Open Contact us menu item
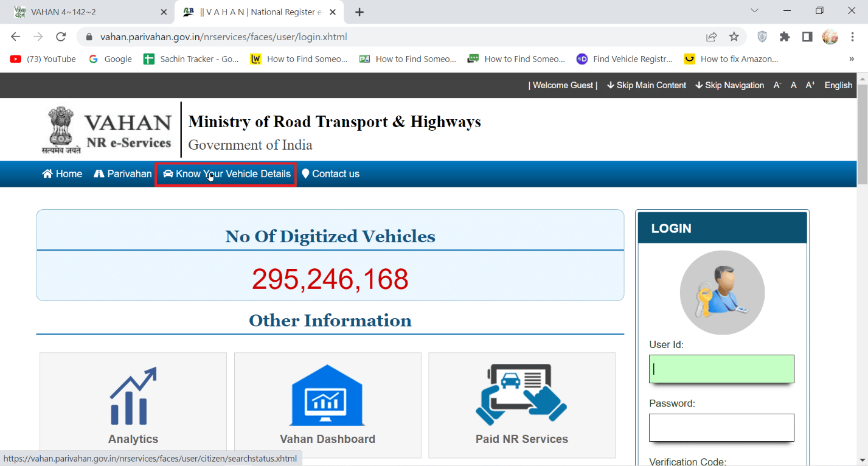 tap(330, 174)
